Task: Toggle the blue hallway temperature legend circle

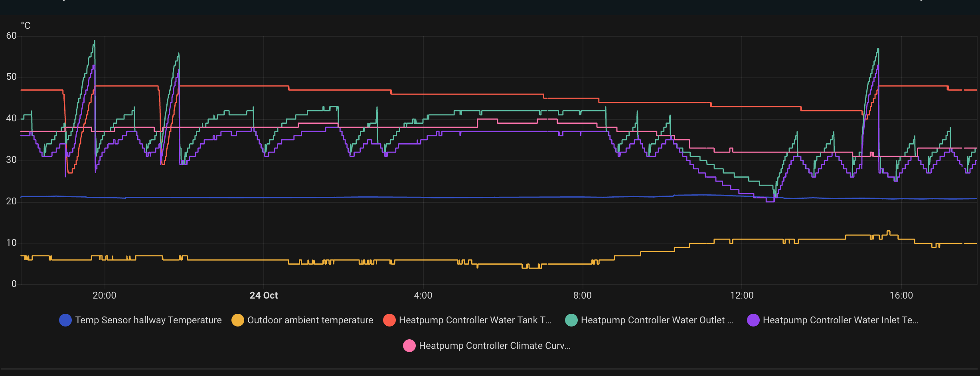Action: (x=65, y=320)
